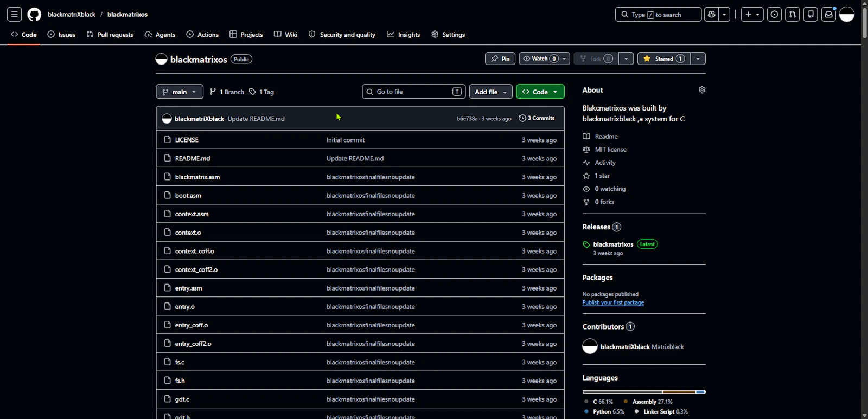Expand the green Code dropdown
868x419 pixels.
540,92
